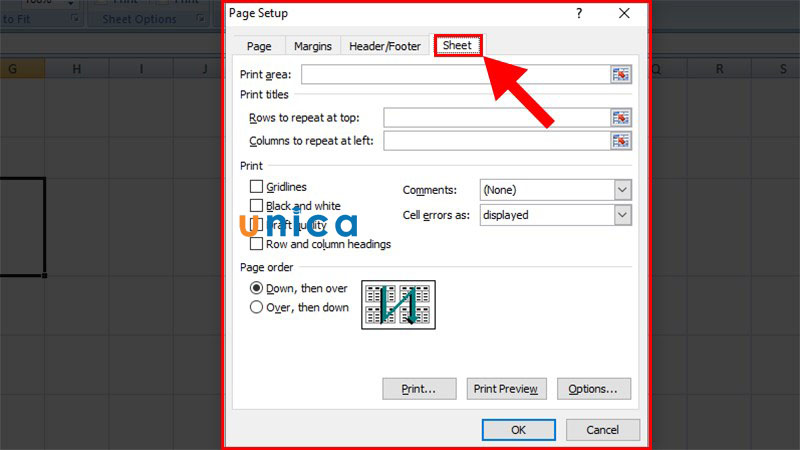Screen dimensions: 800x450
Task: Open Sheet Options dialog launcher in ribbon
Action: [201, 19]
